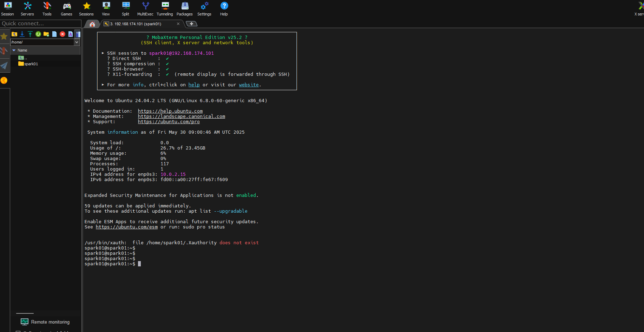
Task: Click the IPv4 address 10.0.2.15
Action: tap(173, 174)
